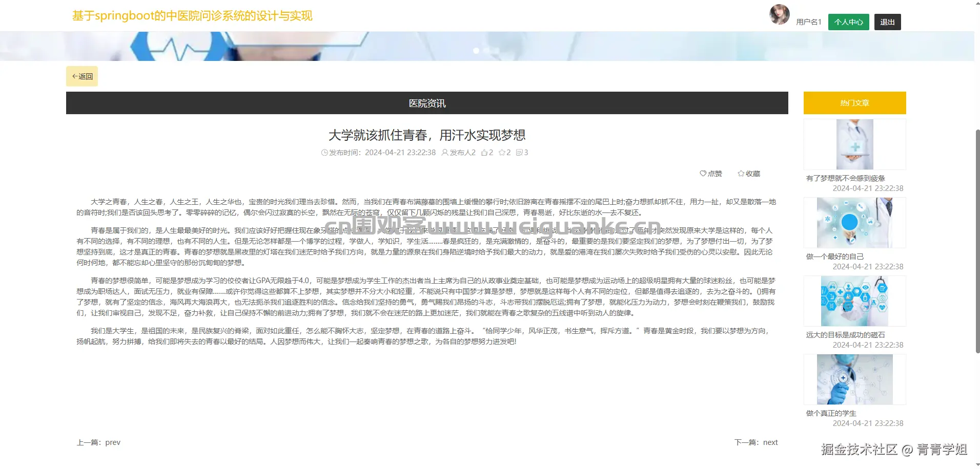Open thumbnail for 做个真正的学生
This screenshot has width=980, height=469.
click(x=854, y=379)
